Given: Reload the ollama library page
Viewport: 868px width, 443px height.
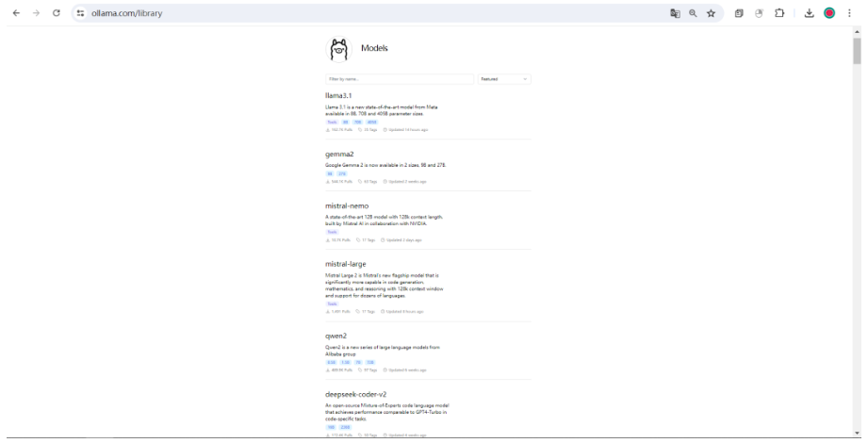Looking at the screenshot, I should 56,13.
